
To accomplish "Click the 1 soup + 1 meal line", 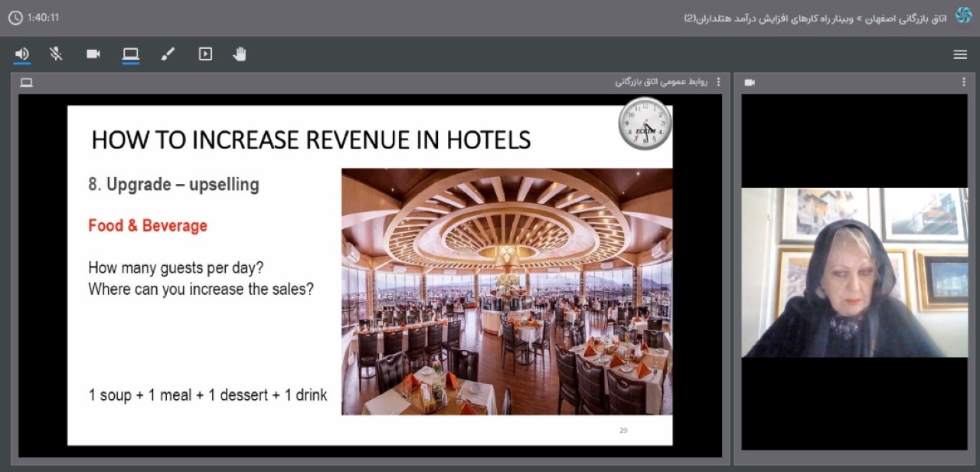I will click(207, 395).
